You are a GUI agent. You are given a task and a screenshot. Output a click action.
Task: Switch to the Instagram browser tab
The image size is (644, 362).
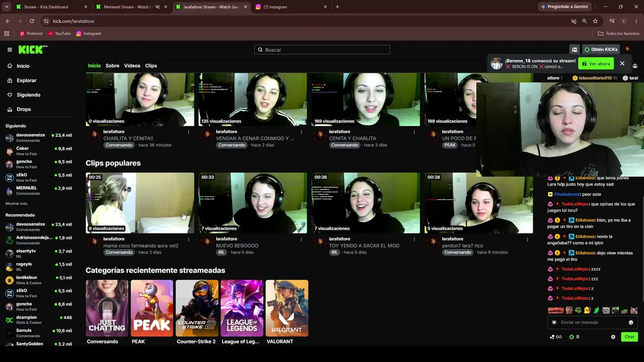tap(291, 7)
